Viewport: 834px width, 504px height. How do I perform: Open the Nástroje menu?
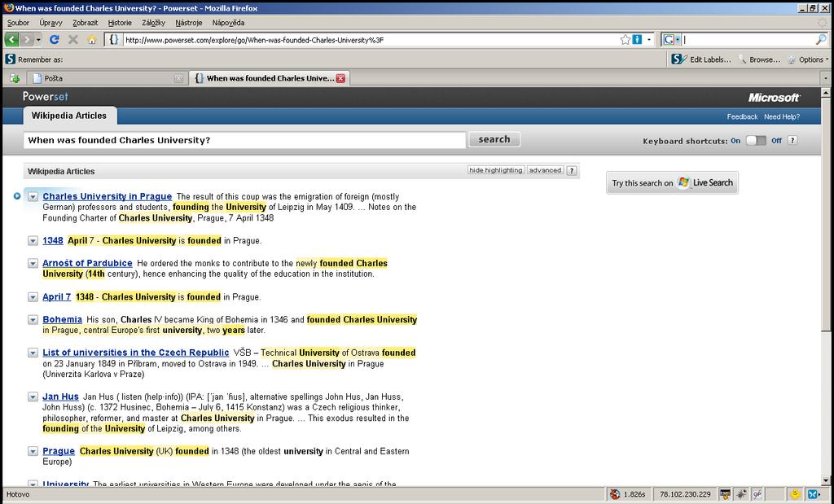click(189, 23)
